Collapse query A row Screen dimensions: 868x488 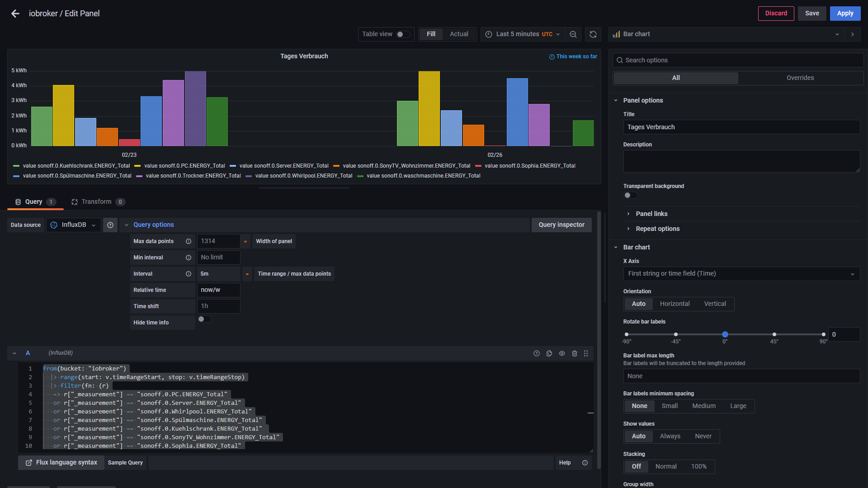14,353
